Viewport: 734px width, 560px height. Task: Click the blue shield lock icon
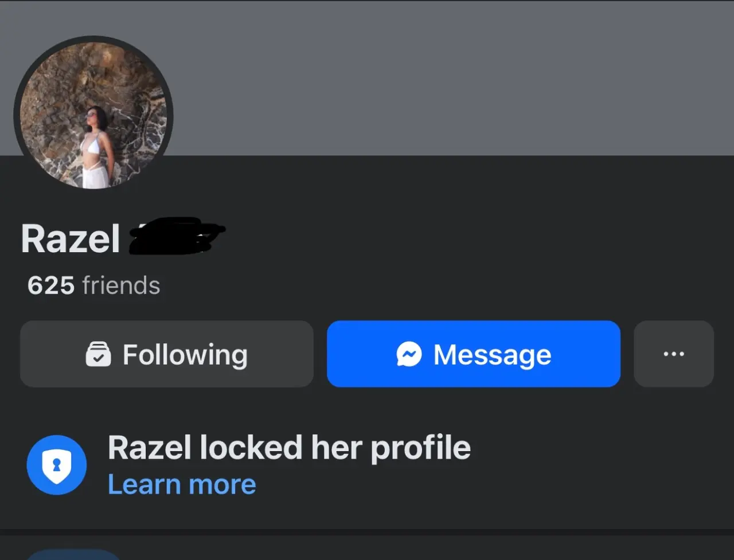[x=57, y=465]
